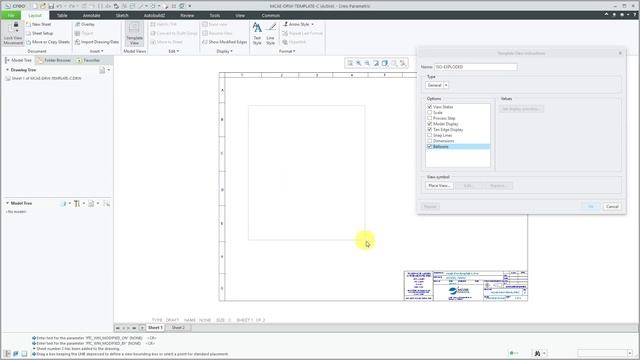This screenshot has height=360, width=640.
Task: Click the Overlay icon in Insert group
Action: click(x=78, y=24)
